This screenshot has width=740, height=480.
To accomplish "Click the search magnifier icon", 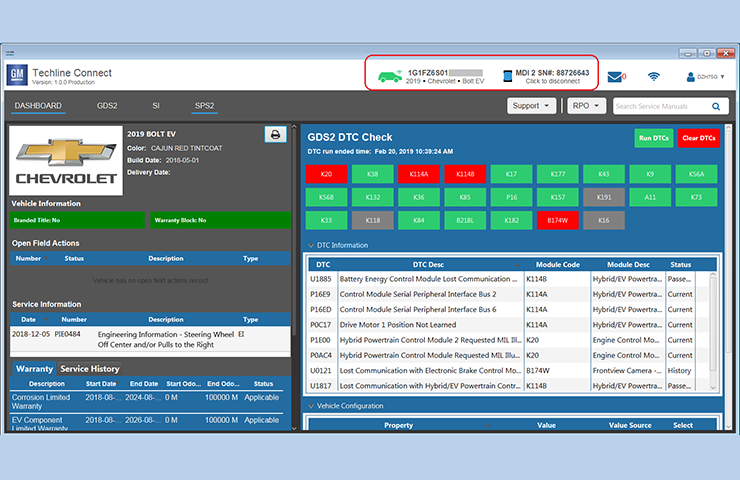I will [717, 106].
